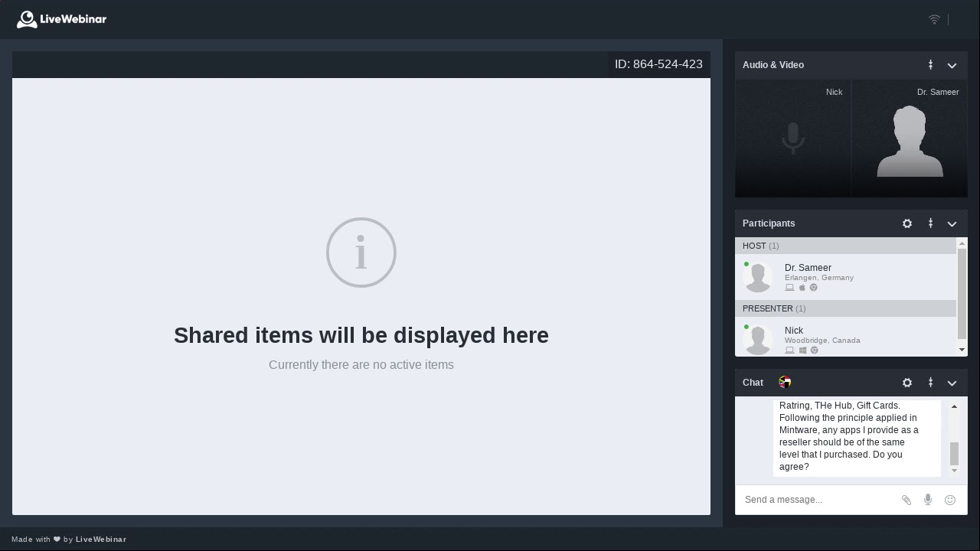Click the chat scrollbar thumb

pyautogui.click(x=954, y=453)
